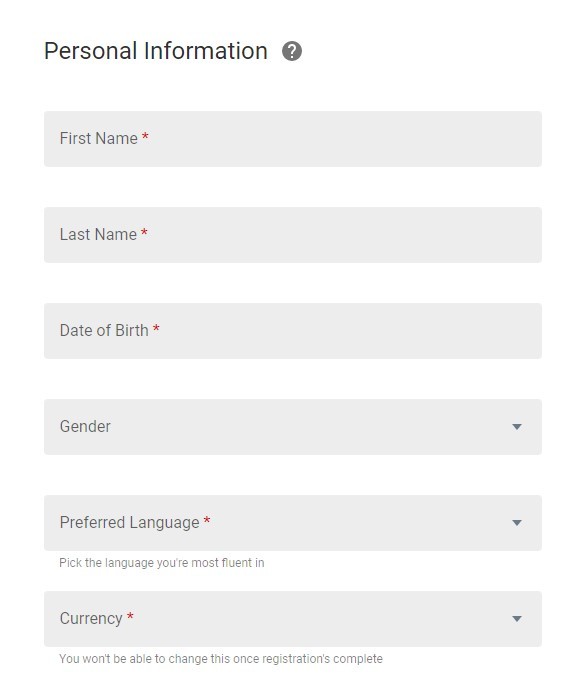Expand the Gender dropdown
Viewport: 582px width, 683px height.
[293, 427]
